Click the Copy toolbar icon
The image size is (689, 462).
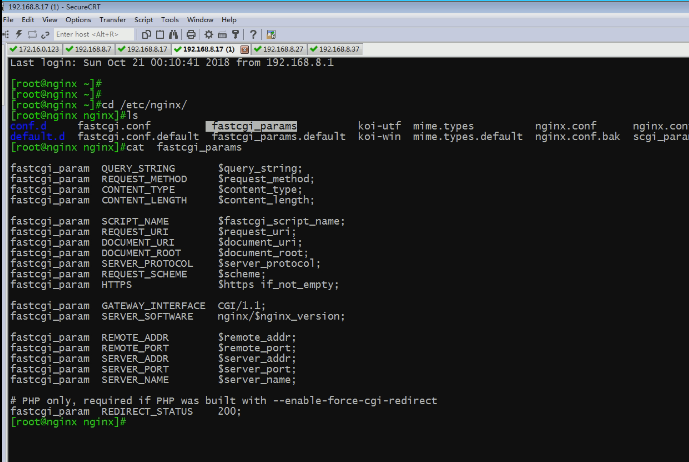[146, 34]
